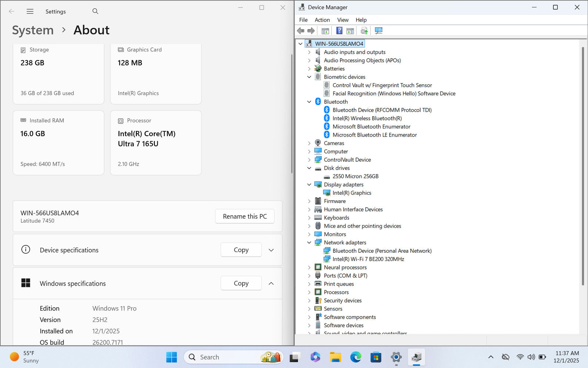Viewport: 588px width, 368px height.
Task: Click the Show/Hide Action Pane toolbar icon
Action: 350,31
